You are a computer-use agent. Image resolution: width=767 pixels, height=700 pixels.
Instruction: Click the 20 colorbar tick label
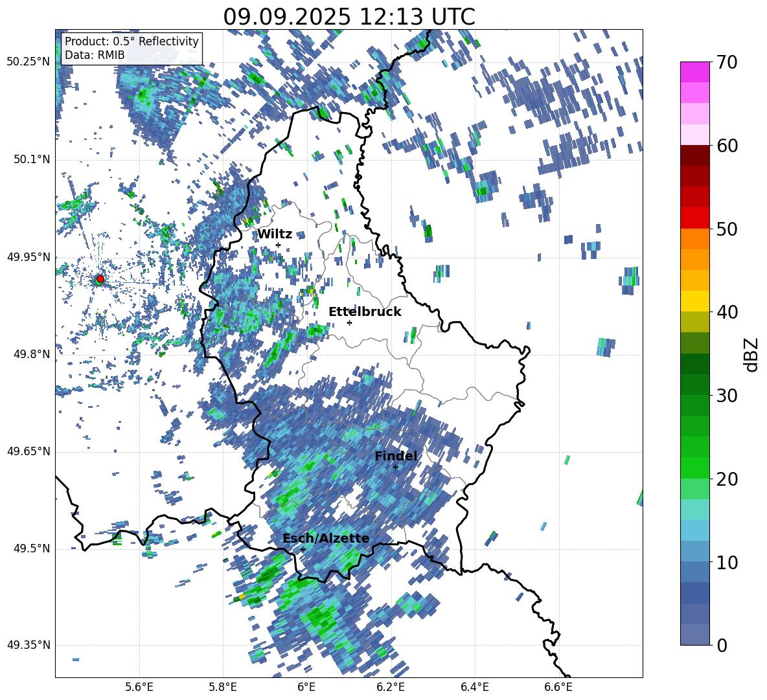tap(727, 479)
